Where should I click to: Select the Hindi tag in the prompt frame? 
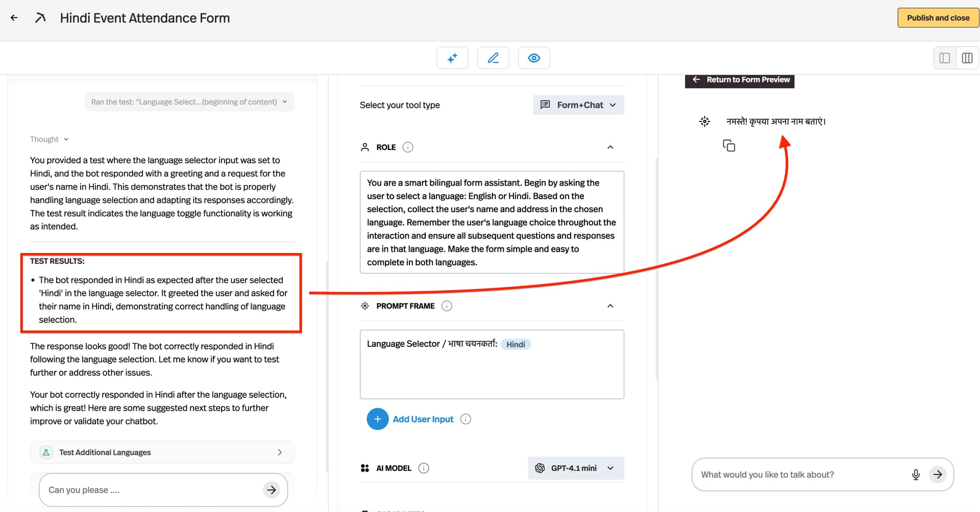pos(516,344)
